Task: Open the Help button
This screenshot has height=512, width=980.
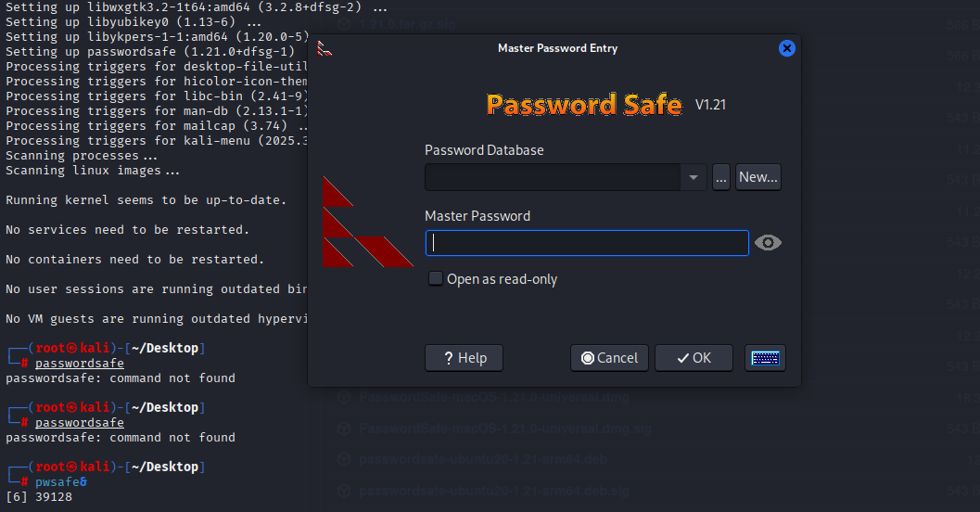Action: point(464,358)
